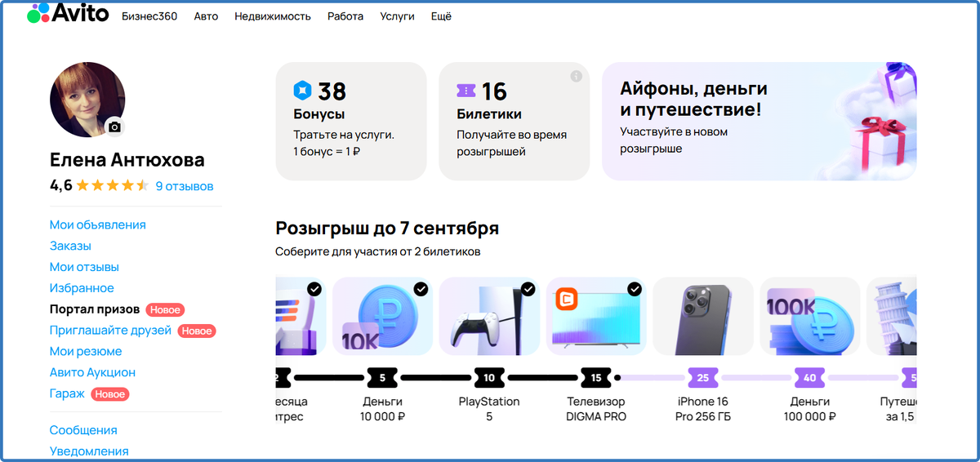Click the 15 tickets milestone marker
This screenshot has width=980, height=462.
[x=596, y=378]
